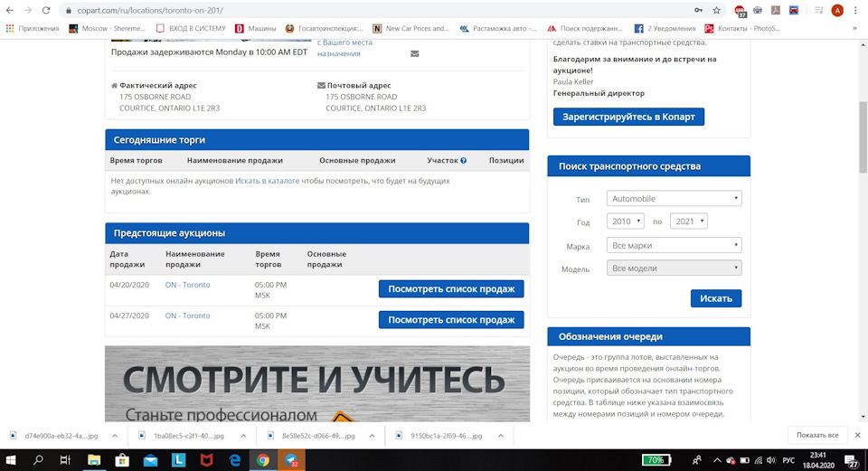Screen dimensions: 868x471
Task: Open Google Chrome taskbar icon
Action: point(263,460)
